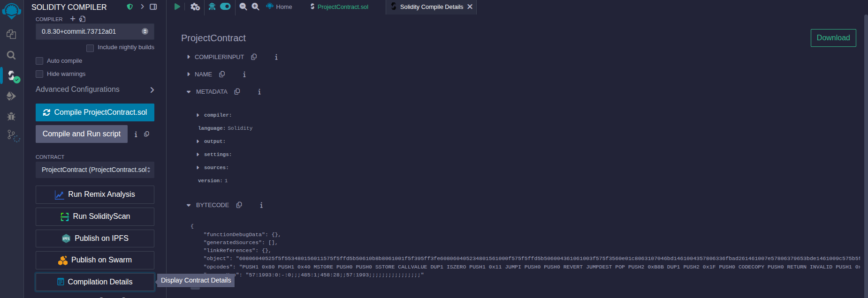Show info for NAME section

point(244,74)
